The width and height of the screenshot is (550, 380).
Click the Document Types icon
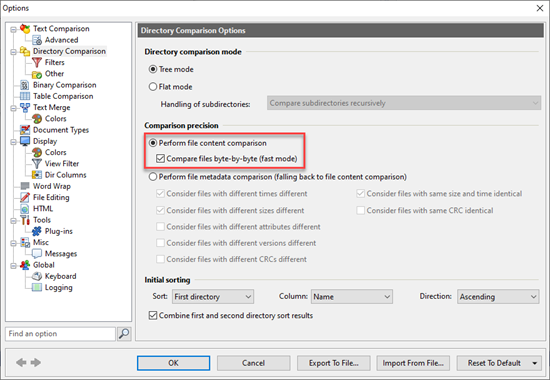pyautogui.click(x=25, y=130)
